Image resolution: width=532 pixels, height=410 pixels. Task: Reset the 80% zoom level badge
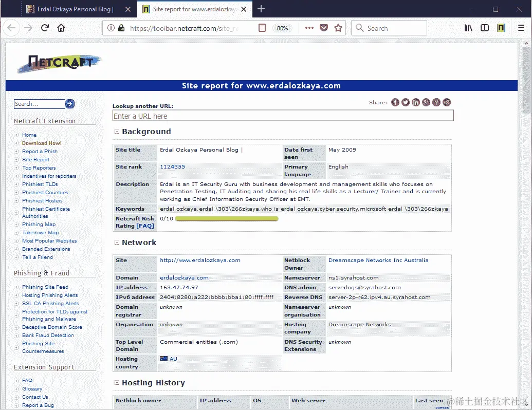(x=282, y=28)
